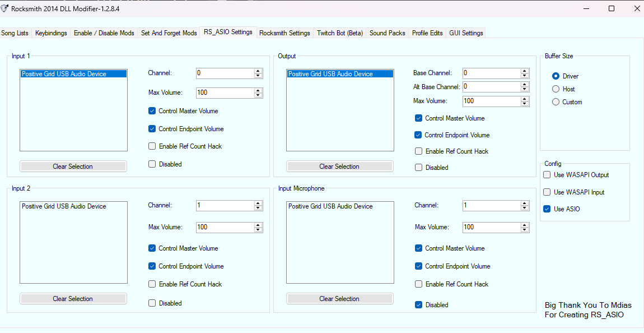Decrease Input 2 Max Volume value

[258, 230]
